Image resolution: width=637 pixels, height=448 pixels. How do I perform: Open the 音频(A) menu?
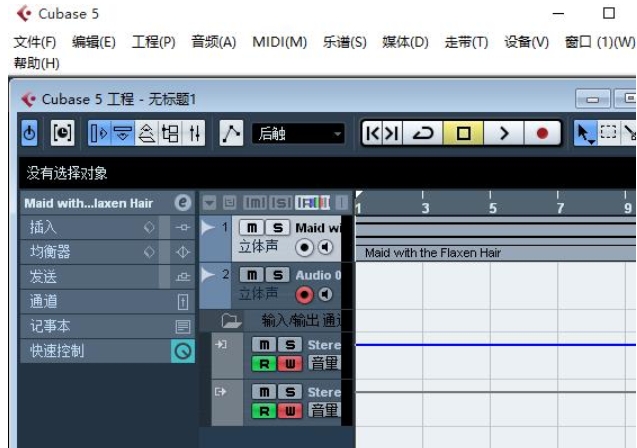click(214, 42)
